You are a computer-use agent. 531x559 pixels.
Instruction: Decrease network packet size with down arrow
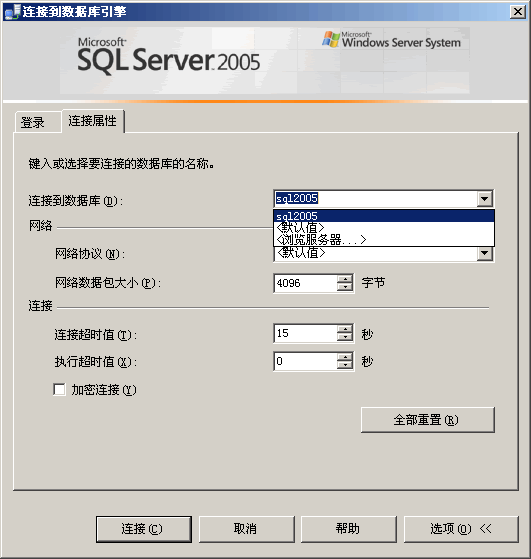(x=344, y=287)
